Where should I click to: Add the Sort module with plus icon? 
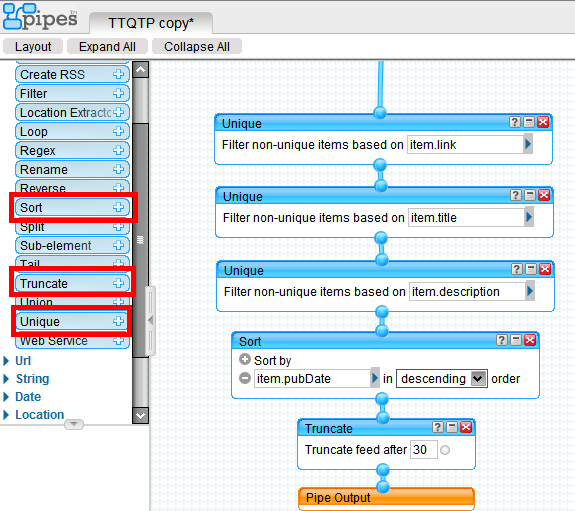(x=118, y=207)
